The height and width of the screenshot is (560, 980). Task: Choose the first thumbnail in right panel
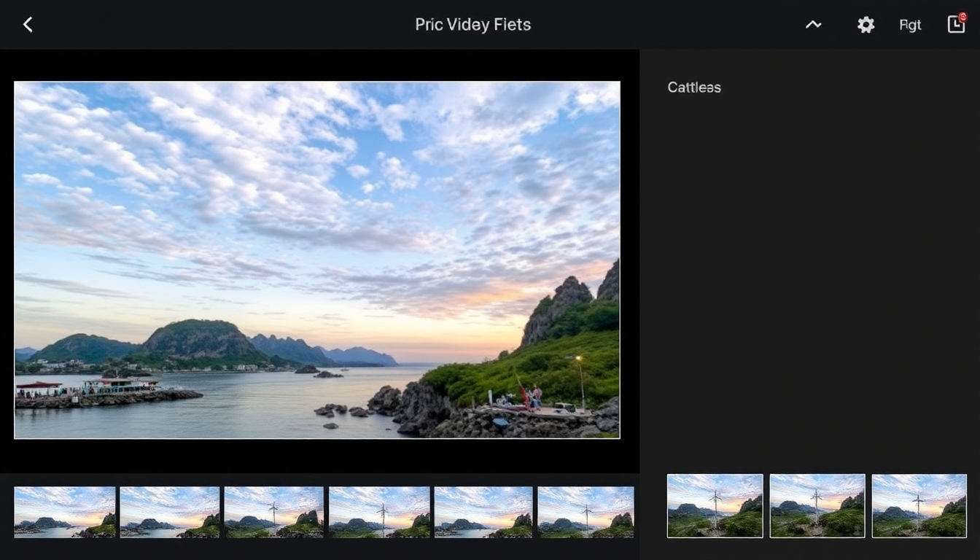pos(715,506)
